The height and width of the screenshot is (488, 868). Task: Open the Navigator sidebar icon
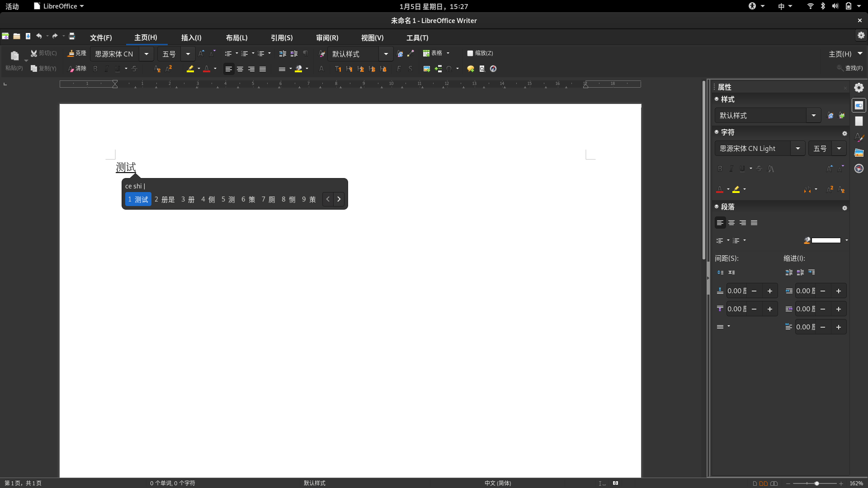(859, 169)
